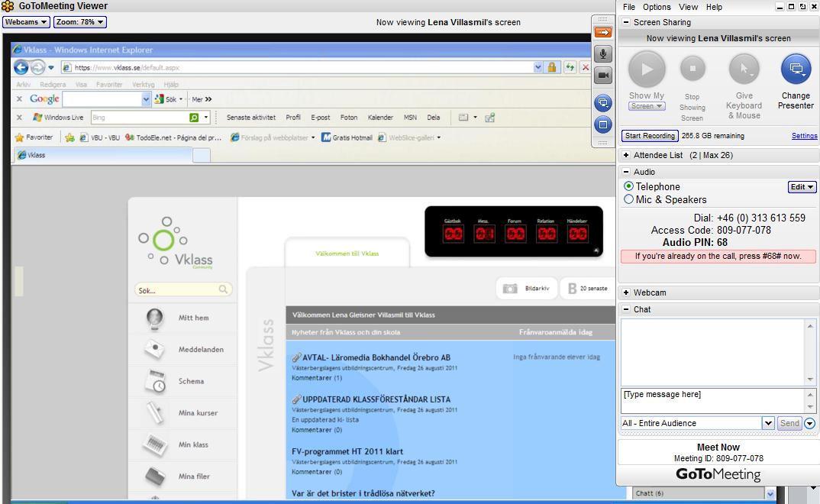Select Mic & Speakers audio option
The height and width of the screenshot is (504, 820).
(628, 199)
